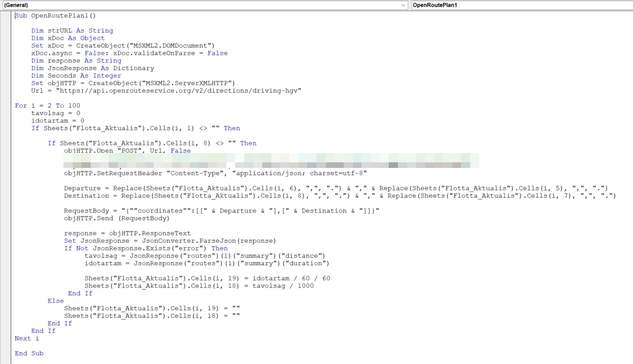
Task: Click the 'Cells(i, 18) = tavolsag / 1000' line
Action: tap(199, 286)
